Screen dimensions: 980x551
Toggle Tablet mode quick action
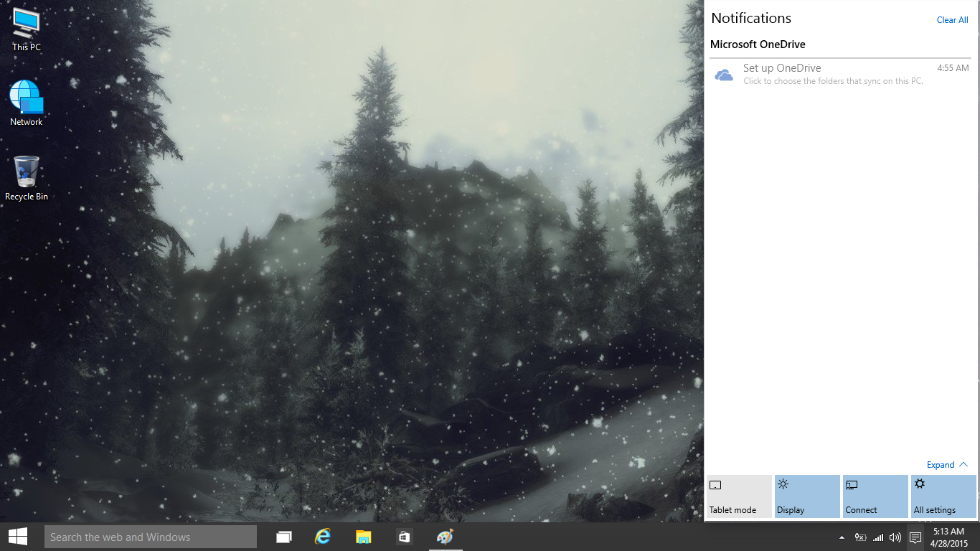(x=739, y=496)
